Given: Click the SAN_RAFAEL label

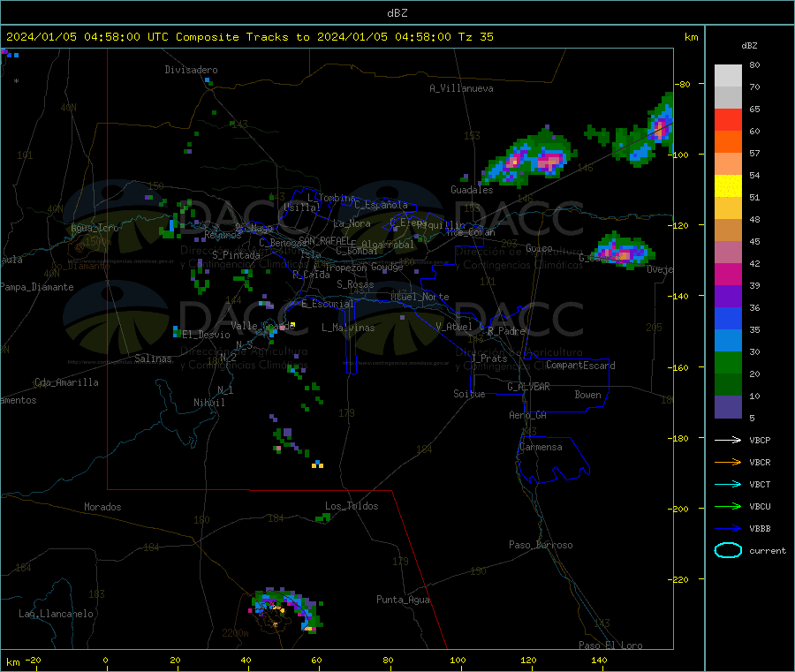Looking at the screenshot, I should pyautogui.click(x=324, y=240).
